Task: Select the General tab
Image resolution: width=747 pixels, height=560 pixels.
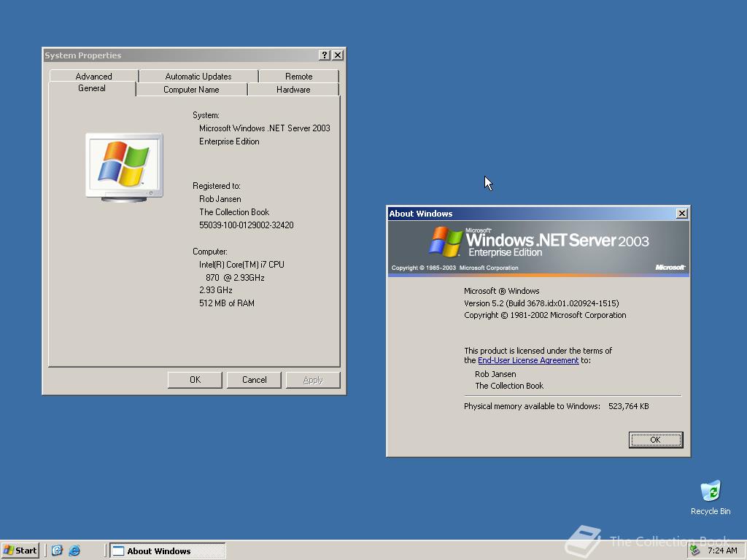Action: [92, 88]
